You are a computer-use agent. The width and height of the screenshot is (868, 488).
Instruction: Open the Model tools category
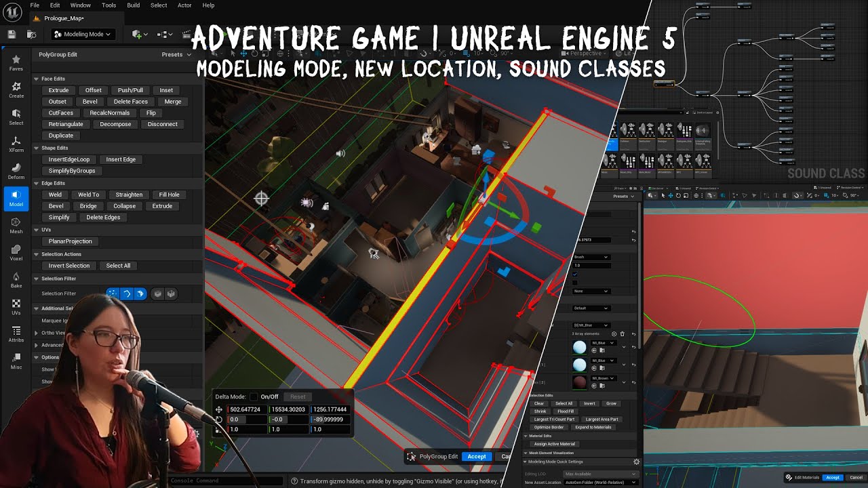(16, 199)
